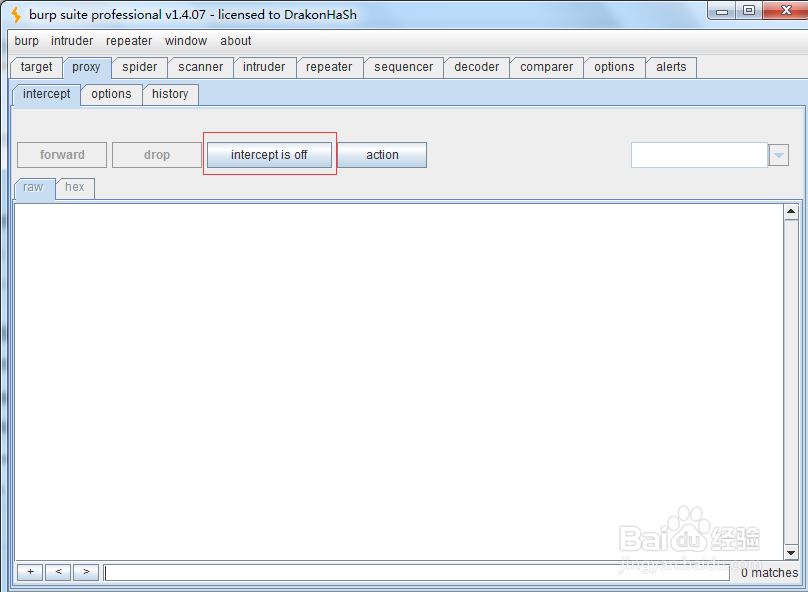Click the '0 matches' status text
Viewport: 808px width, 592px height.
tap(769, 572)
